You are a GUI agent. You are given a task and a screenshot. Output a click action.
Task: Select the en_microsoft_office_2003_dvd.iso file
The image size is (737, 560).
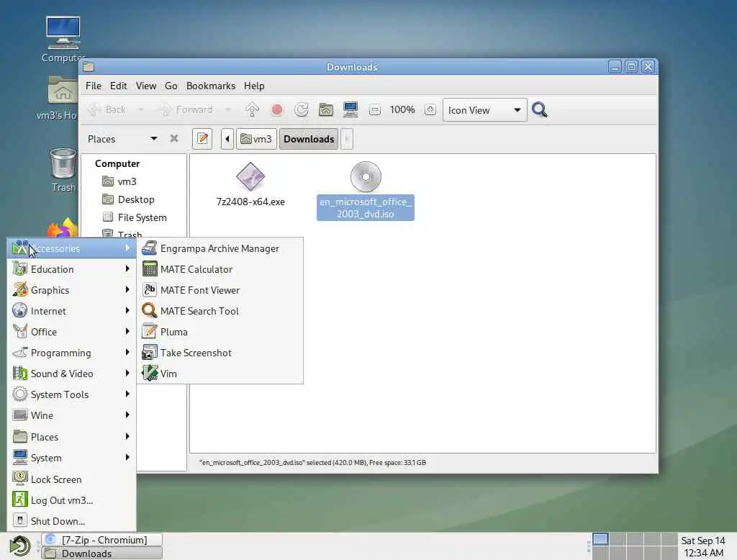[x=365, y=191]
